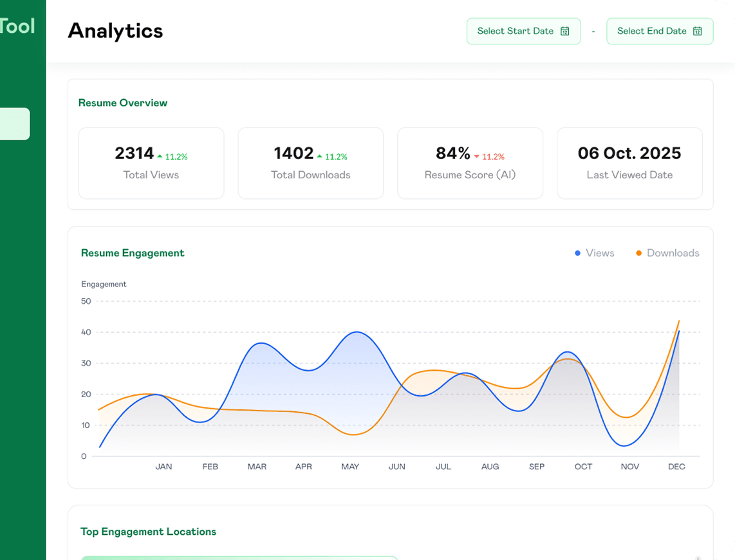Click green up arrow beside 1402
The height and width of the screenshot is (560, 735).
tap(320, 156)
